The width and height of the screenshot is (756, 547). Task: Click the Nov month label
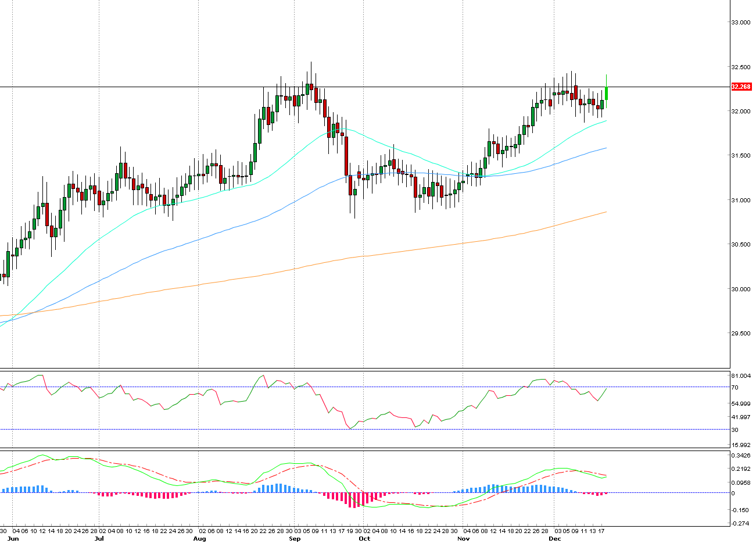[464, 539]
